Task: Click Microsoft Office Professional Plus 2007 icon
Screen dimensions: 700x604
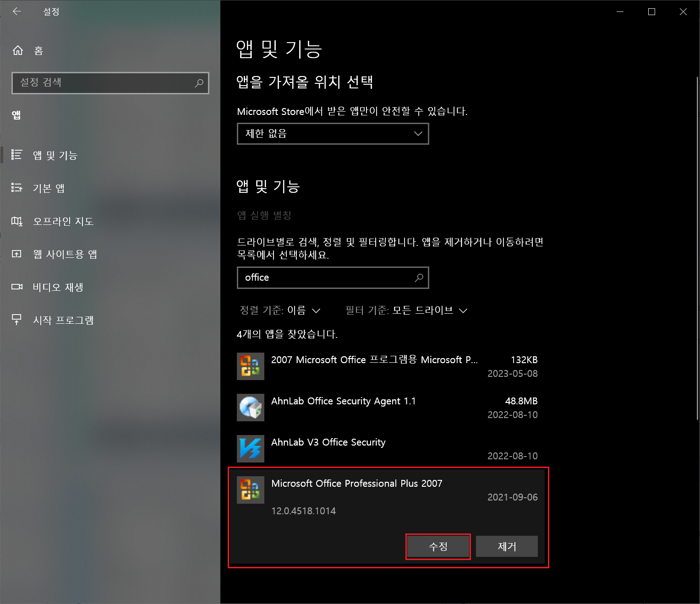Action: point(251,490)
